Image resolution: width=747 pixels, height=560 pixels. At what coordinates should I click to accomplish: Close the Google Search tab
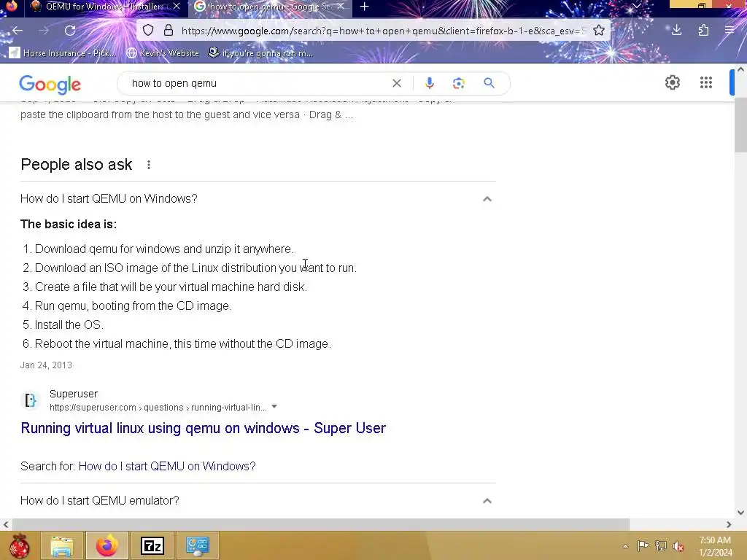340,7
